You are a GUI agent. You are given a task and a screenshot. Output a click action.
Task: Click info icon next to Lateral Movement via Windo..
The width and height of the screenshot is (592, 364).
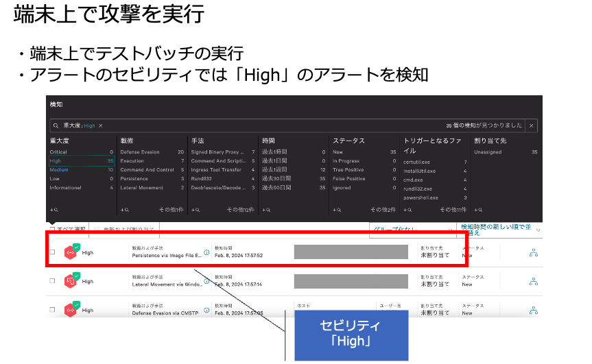[206, 281]
